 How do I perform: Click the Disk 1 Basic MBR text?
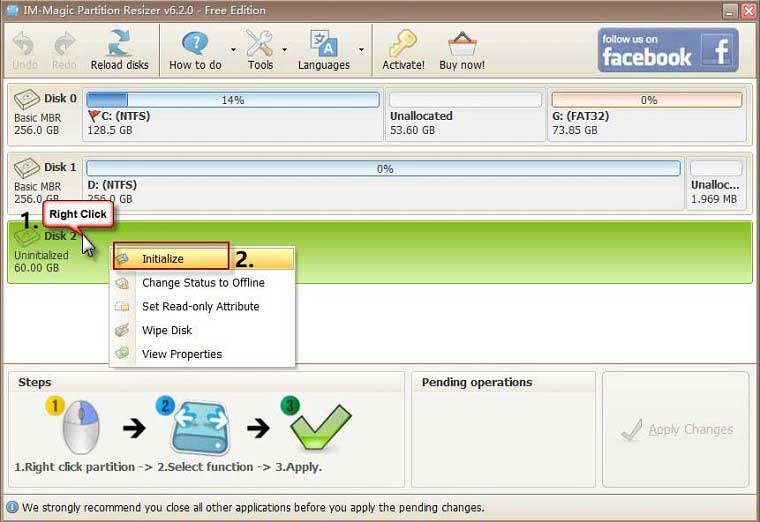coord(37,187)
